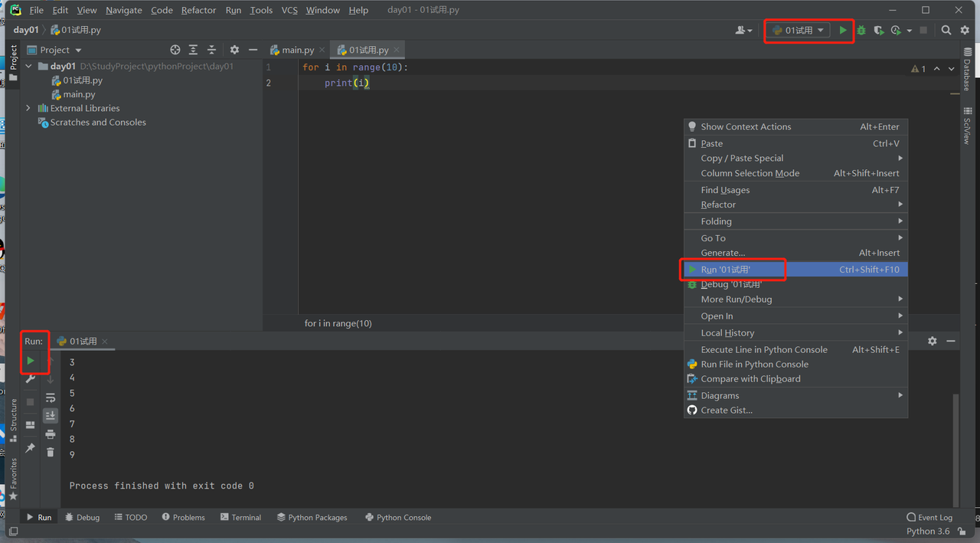
Task: Toggle the Structure side tool window
Action: coord(13,420)
